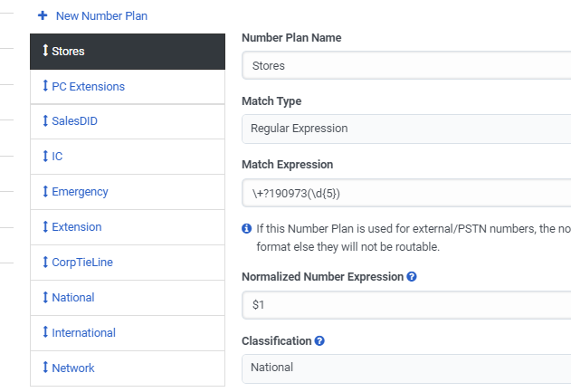Viewport: 571px width, 392px height.
Task: Open the Network number plan
Action: (73, 368)
